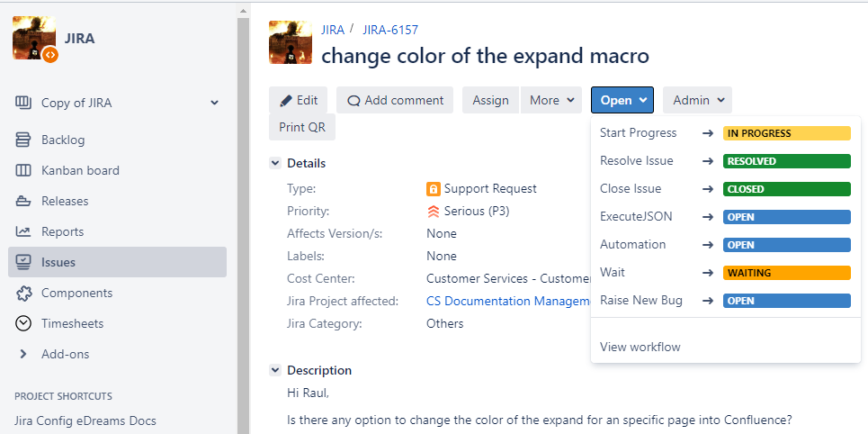The height and width of the screenshot is (434, 868).
Task: Click the Components puzzle icon
Action: (24, 293)
